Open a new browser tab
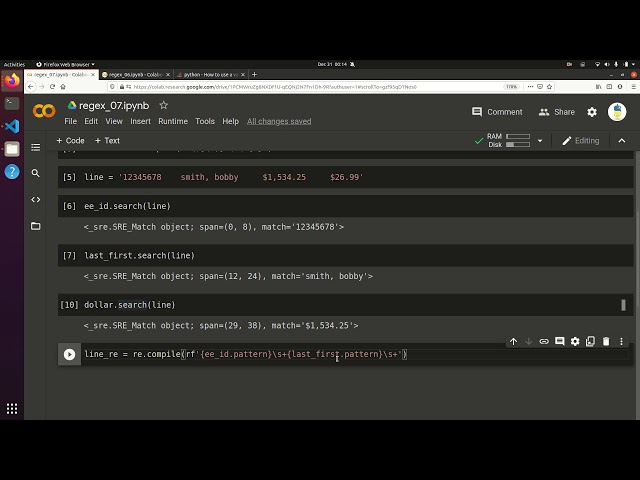Image resolution: width=640 pixels, height=480 pixels. click(254, 74)
